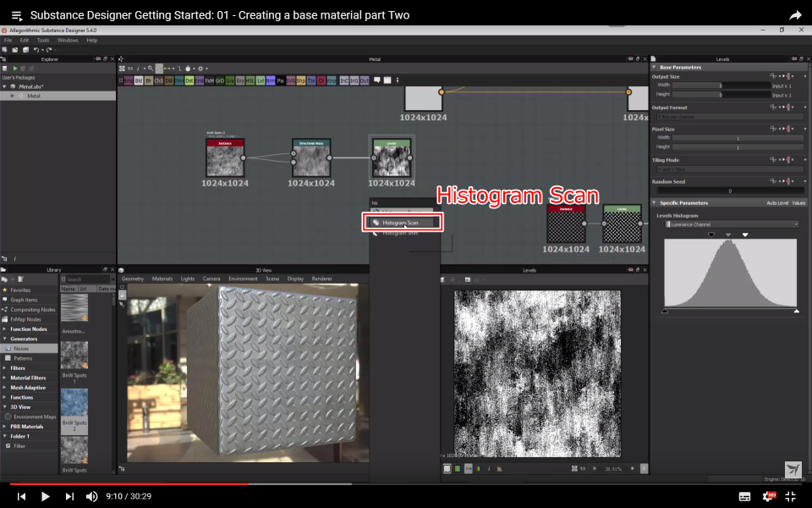The image size is (812, 508).
Task: Click the redo arrow in main toolbar
Action: coord(49,50)
